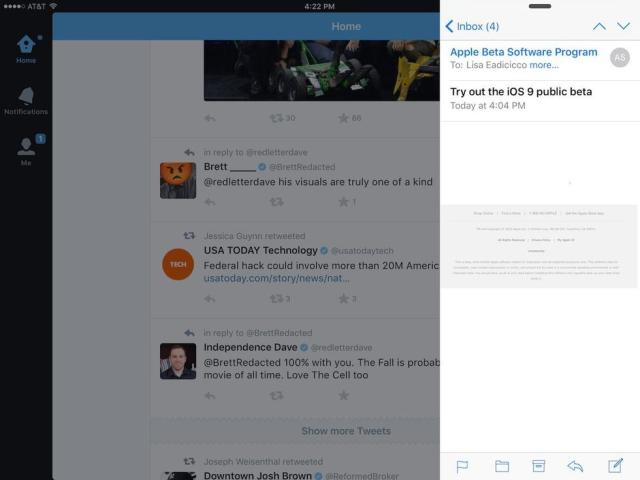Image resolution: width=640 pixels, height=480 pixels.
Task: Go back to Inbox (4) in Mail
Action: tap(472, 27)
